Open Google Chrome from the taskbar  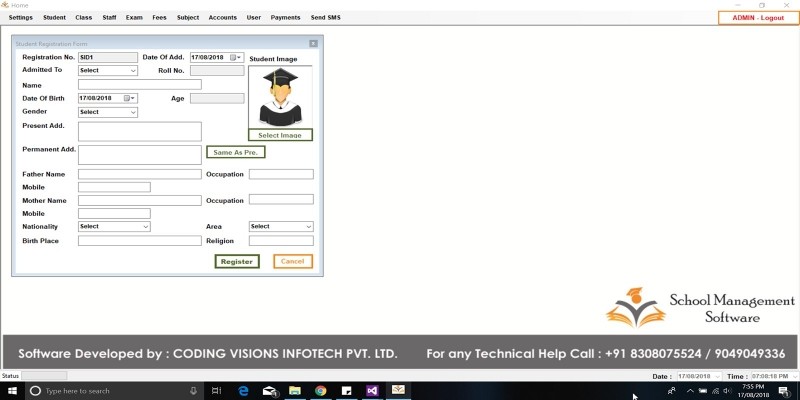pyautogui.click(x=320, y=390)
